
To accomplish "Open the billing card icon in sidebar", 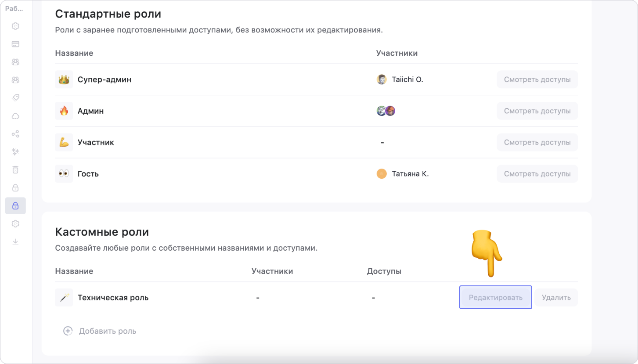I will [x=15, y=44].
